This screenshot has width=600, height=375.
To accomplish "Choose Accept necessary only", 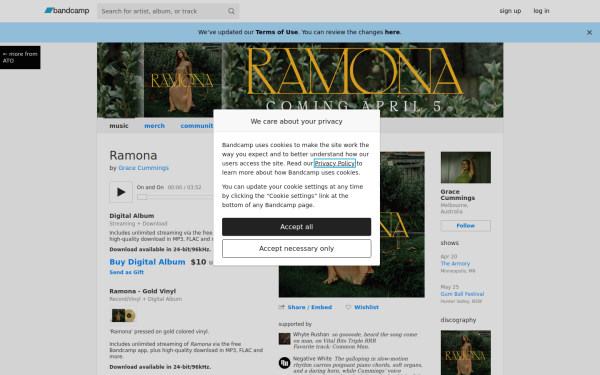I will pos(296,248).
